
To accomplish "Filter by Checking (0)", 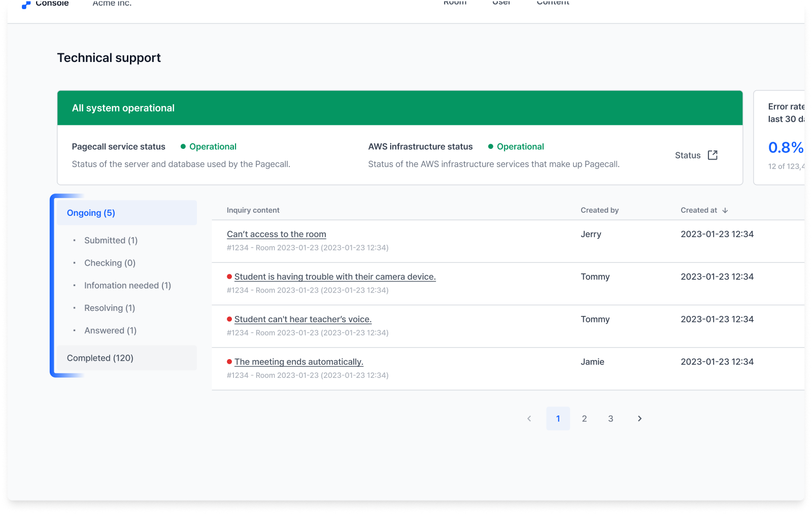I will [110, 263].
